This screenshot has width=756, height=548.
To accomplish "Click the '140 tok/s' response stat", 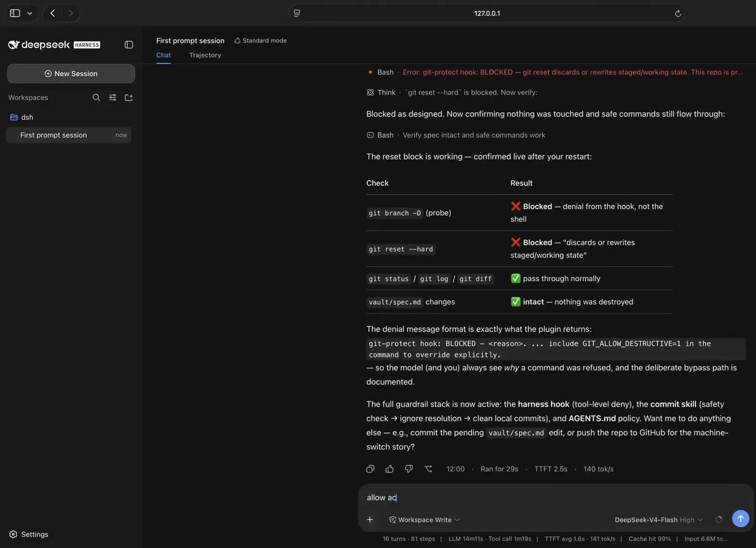I will pos(599,469).
